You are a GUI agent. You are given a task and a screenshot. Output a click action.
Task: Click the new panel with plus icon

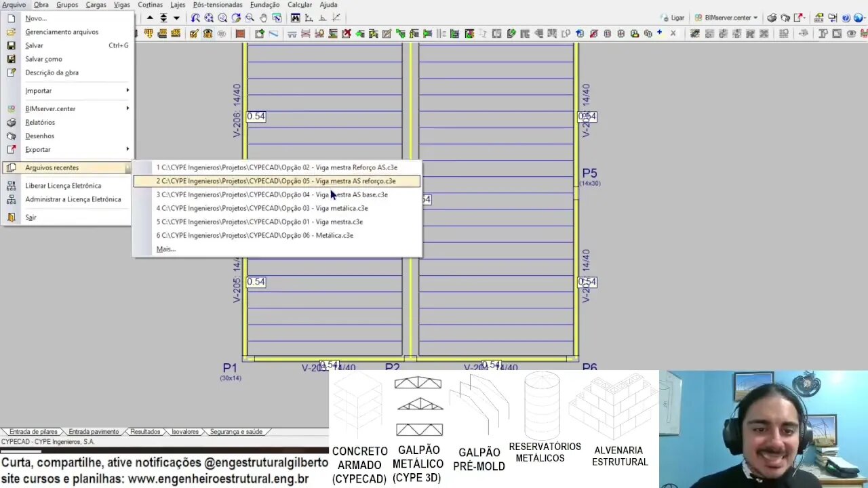pyautogui.click(x=259, y=33)
